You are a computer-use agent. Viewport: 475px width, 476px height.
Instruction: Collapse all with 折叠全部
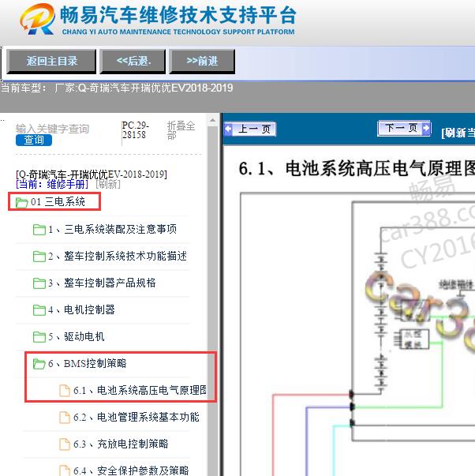tap(181, 130)
